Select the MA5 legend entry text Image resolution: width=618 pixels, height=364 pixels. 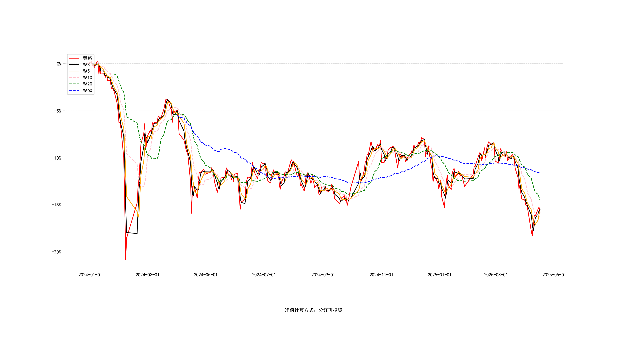(x=86, y=71)
